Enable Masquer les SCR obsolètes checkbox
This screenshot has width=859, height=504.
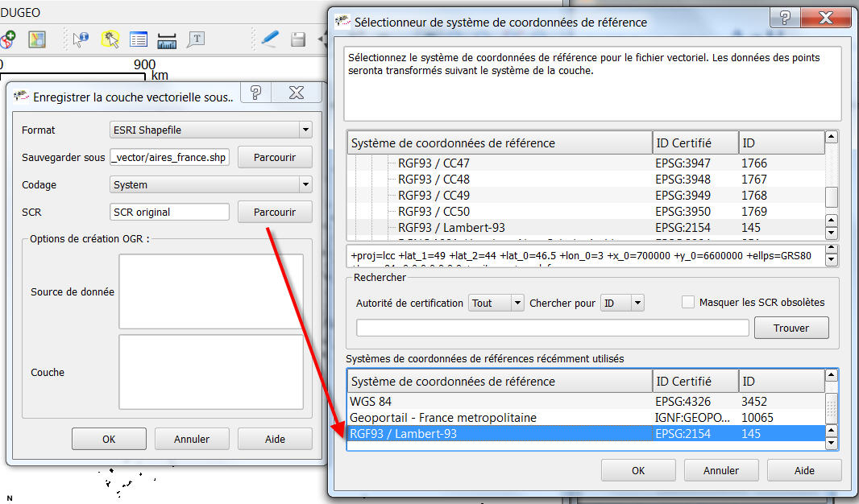tap(687, 302)
